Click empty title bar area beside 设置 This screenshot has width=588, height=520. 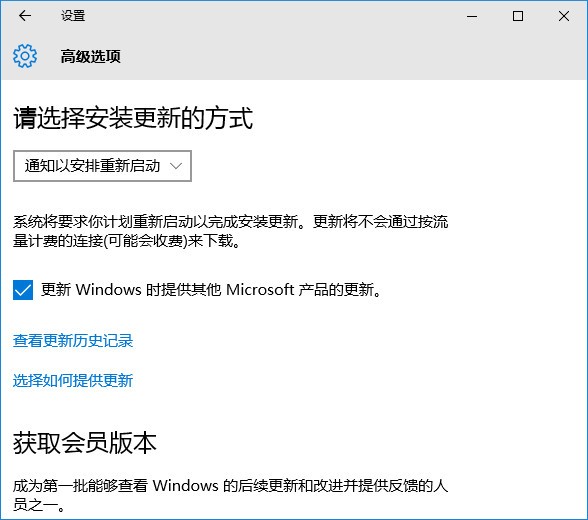pos(274,16)
